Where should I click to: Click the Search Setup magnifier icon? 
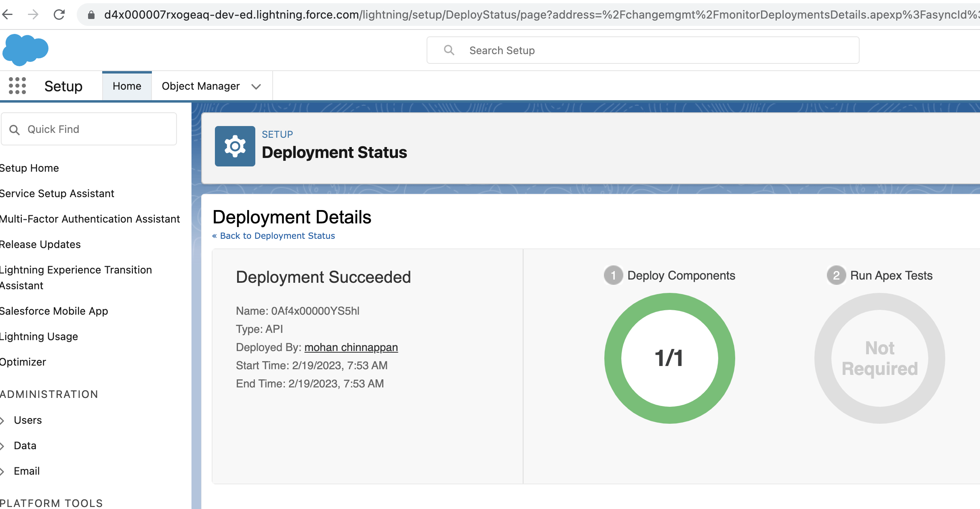click(449, 50)
